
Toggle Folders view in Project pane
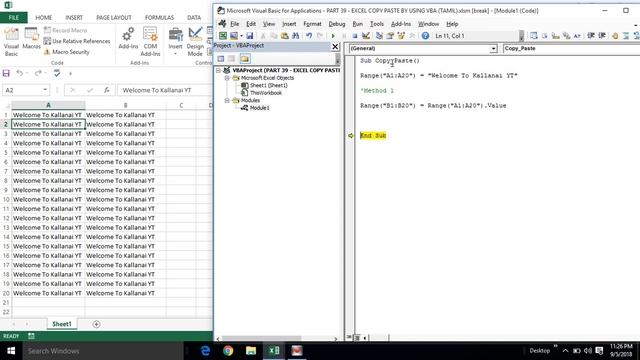(x=245, y=59)
